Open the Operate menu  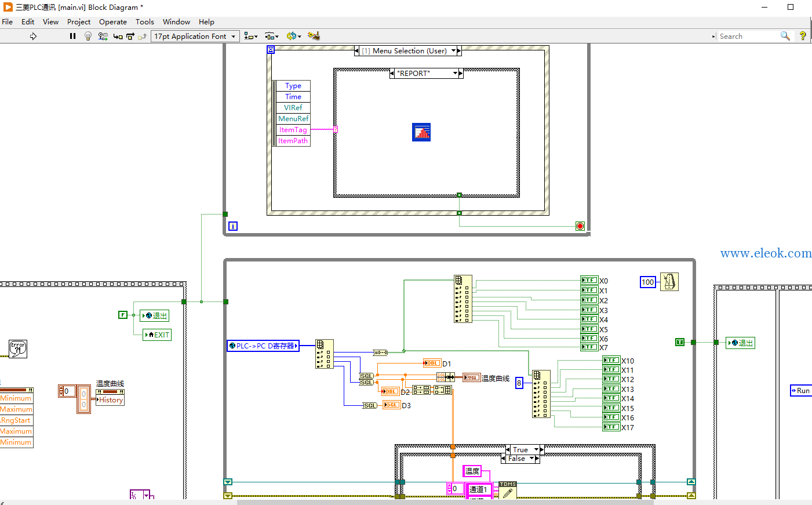point(113,21)
